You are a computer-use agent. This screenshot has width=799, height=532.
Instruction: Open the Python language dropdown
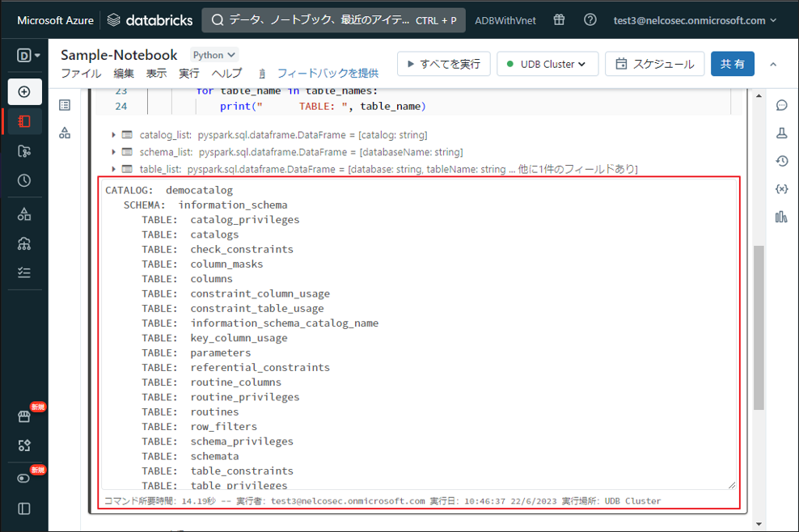point(214,55)
